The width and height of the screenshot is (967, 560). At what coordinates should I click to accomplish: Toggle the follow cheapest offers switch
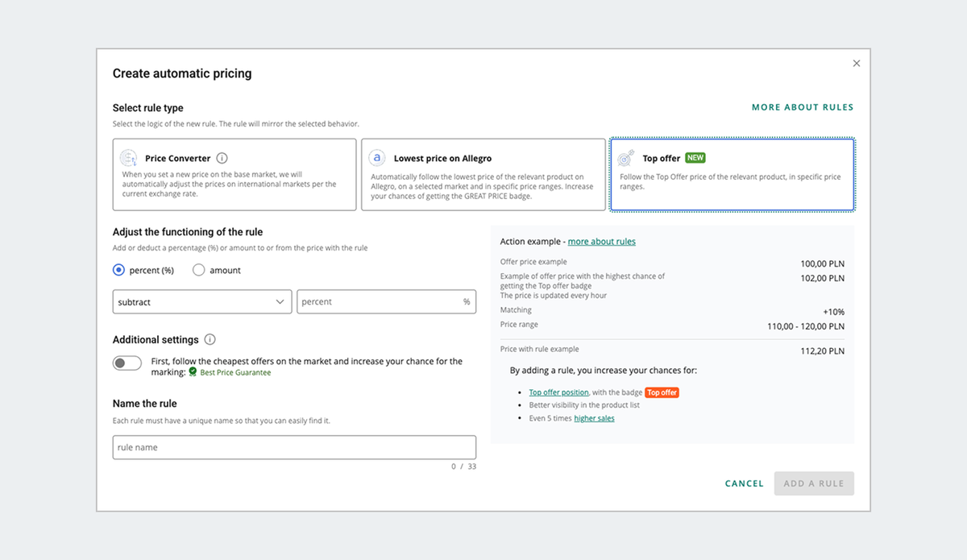pos(127,363)
